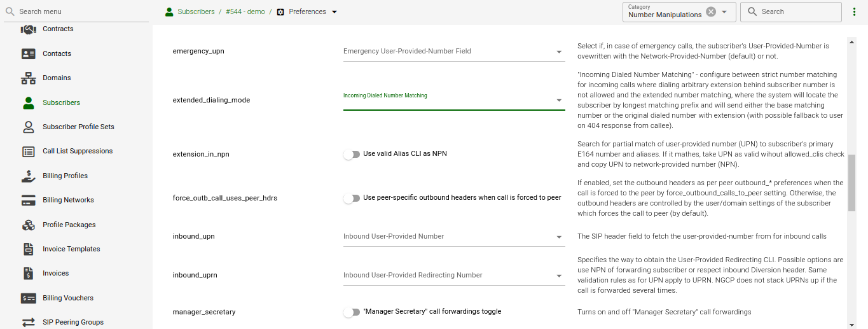
Task: Click the Billing Vouchers ticket icon
Action: pyautogui.click(x=29, y=298)
